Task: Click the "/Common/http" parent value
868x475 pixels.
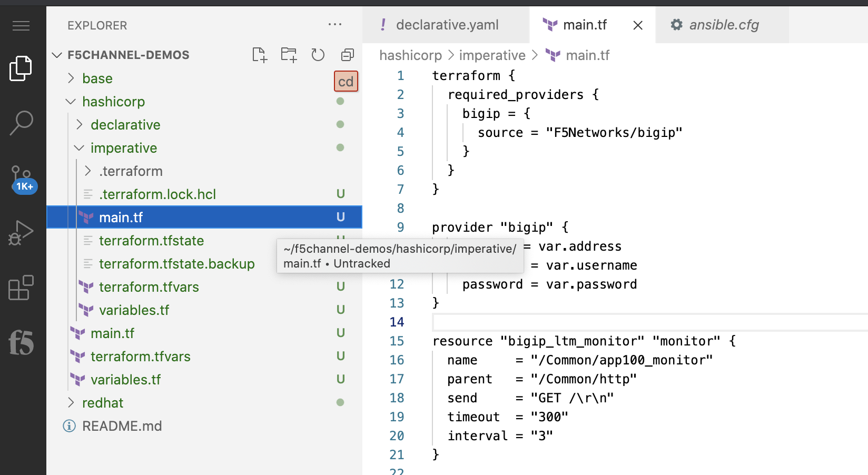Action: 584,379
